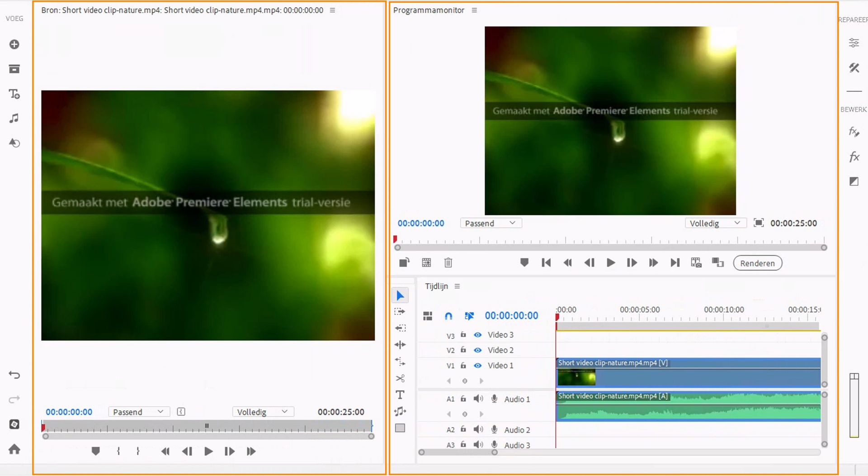Screen dimensions: 868x476
Task: Click the timeline timecode 00:00:00:00 field
Action: pyautogui.click(x=511, y=316)
